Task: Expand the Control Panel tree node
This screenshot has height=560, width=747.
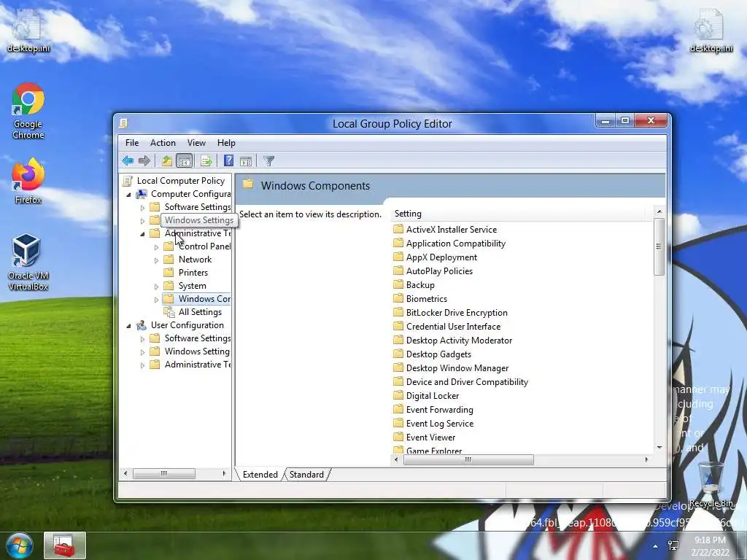Action: [156, 247]
